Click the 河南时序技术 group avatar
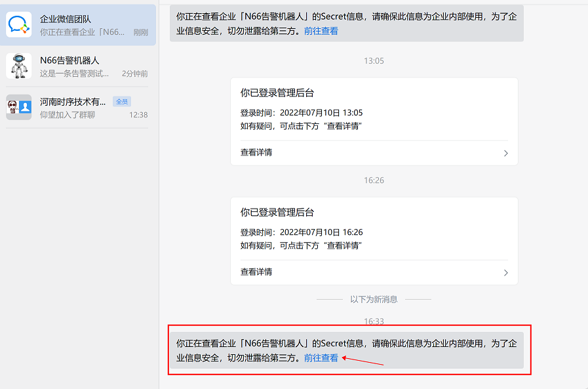The image size is (588, 389). click(x=19, y=107)
